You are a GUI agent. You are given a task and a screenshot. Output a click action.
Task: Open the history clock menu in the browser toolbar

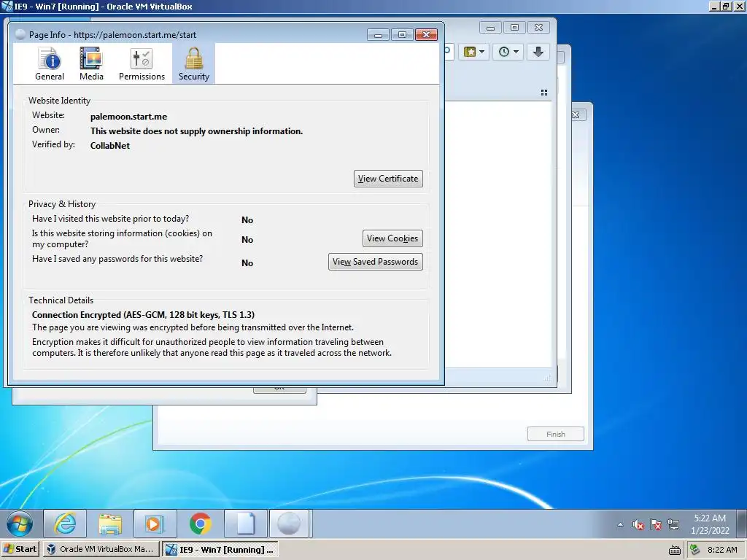coord(508,52)
